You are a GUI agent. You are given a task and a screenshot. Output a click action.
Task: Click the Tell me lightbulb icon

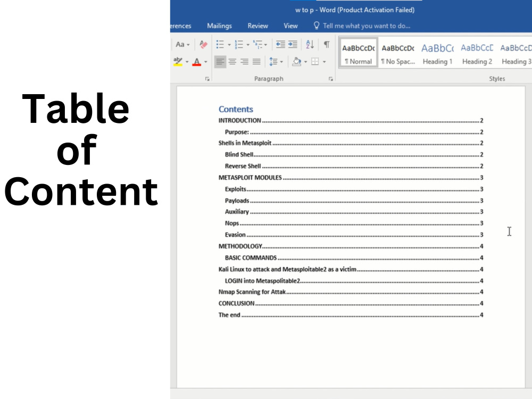(x=316, y=26)
